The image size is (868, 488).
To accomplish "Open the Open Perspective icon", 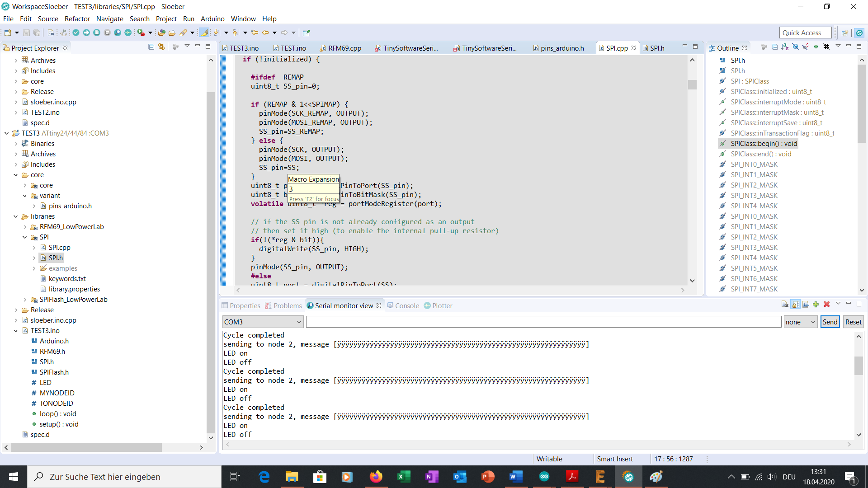I will [844, 33].
